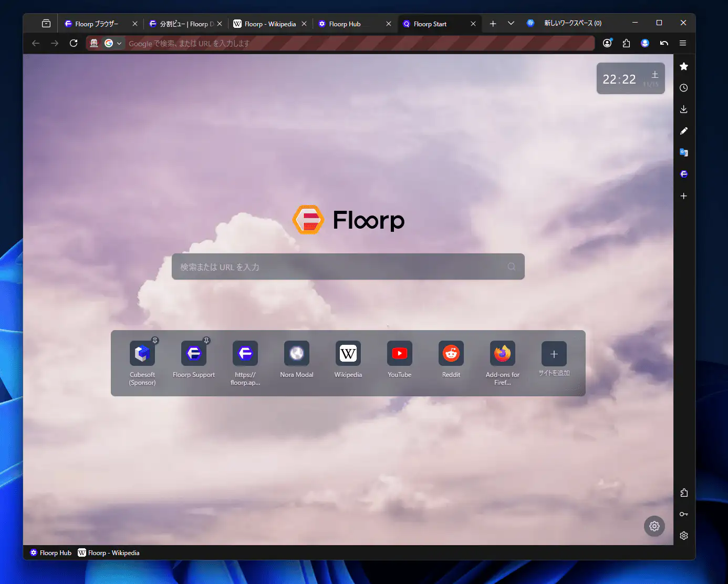
Task: Open YouTube from the speed dial
Action: (399, 353)
